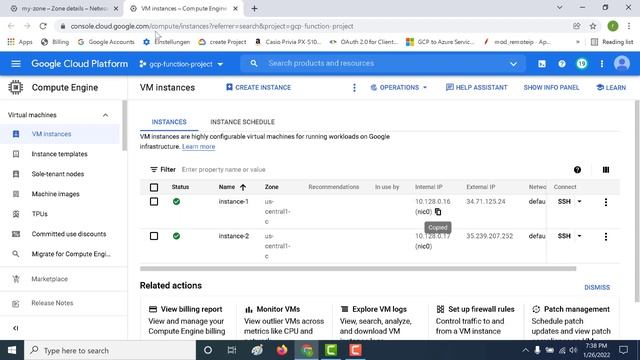The width and height of the screenshot is (640, 360).
Task: Show more bookmarks chevron
Action: 578,42
